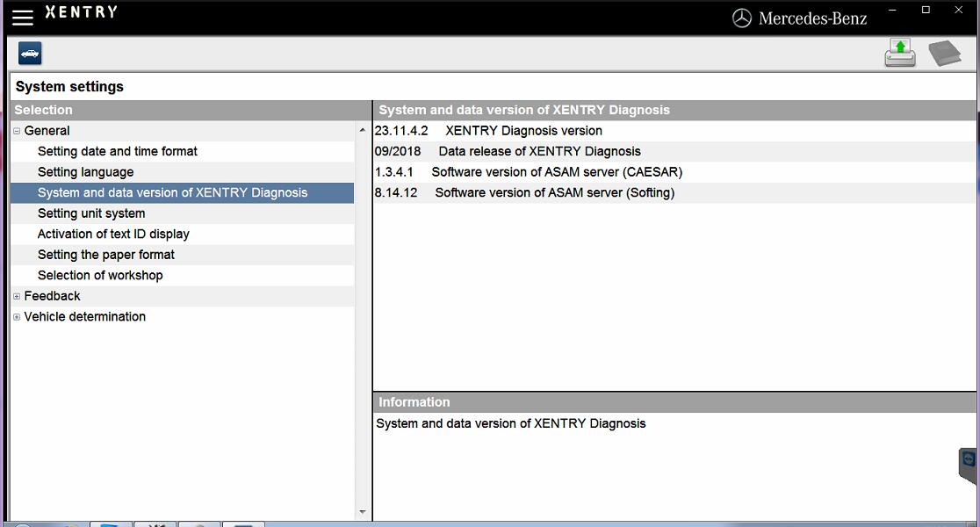Screen dimensions: 980x527
Task: Collapse the General tree node
Action: coord(17,131)
